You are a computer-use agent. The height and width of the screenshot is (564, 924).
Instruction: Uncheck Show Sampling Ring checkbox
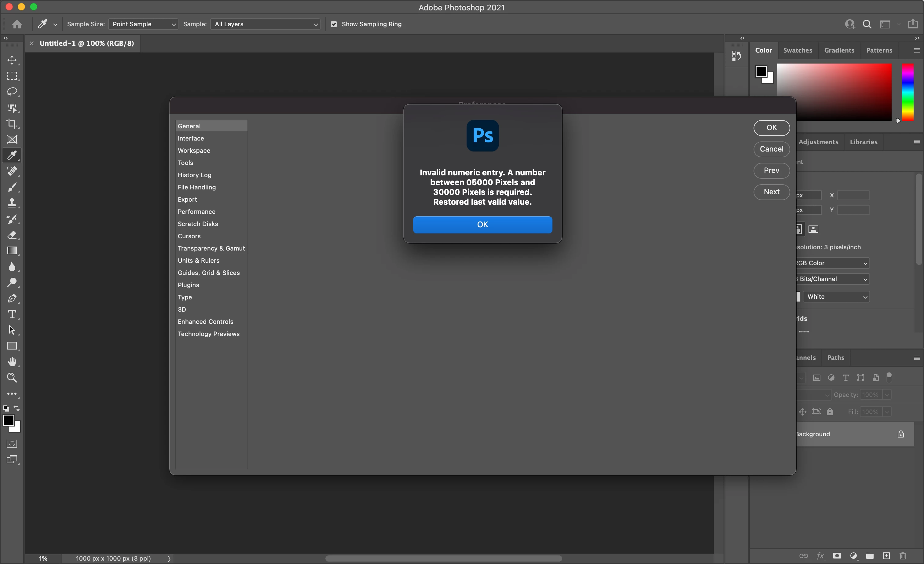pos(334,24)
